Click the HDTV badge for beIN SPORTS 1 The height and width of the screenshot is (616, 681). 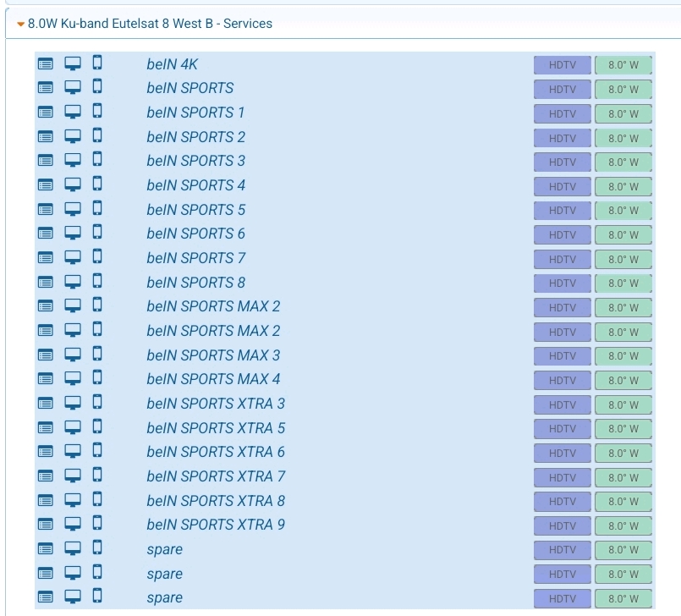pos(563,114)
